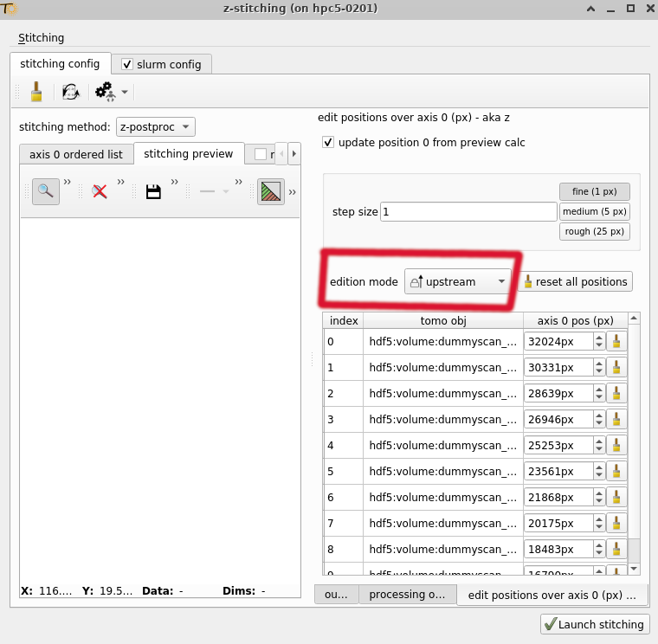
Task: Toggle the checkbox in the partially hidden tab
Action: [x=261, y=154]
